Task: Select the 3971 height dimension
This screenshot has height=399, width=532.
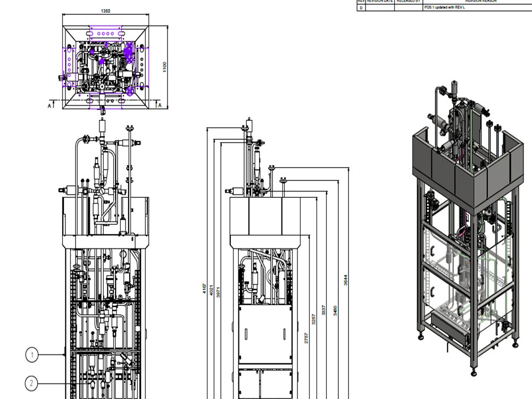Action: coord(219,292)
